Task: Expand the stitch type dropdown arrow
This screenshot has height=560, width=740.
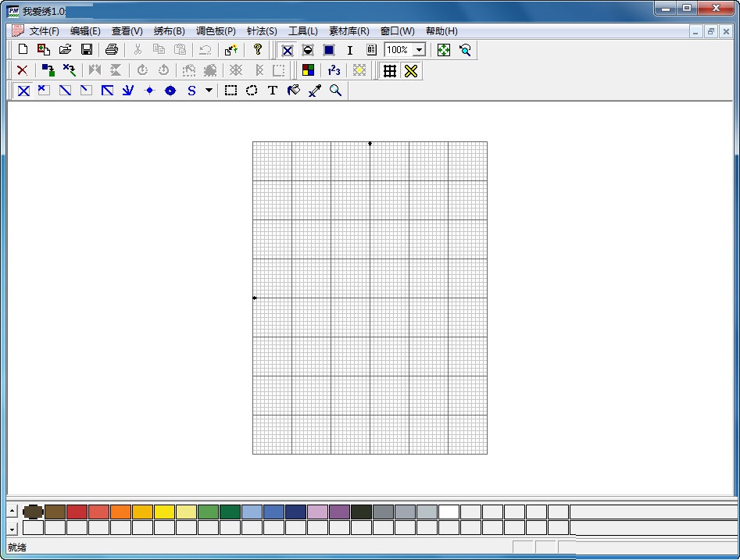Action: coord(209,91)
